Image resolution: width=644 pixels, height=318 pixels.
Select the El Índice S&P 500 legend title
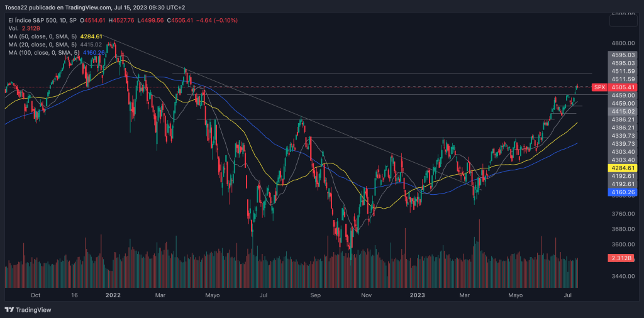click(38, 19)
